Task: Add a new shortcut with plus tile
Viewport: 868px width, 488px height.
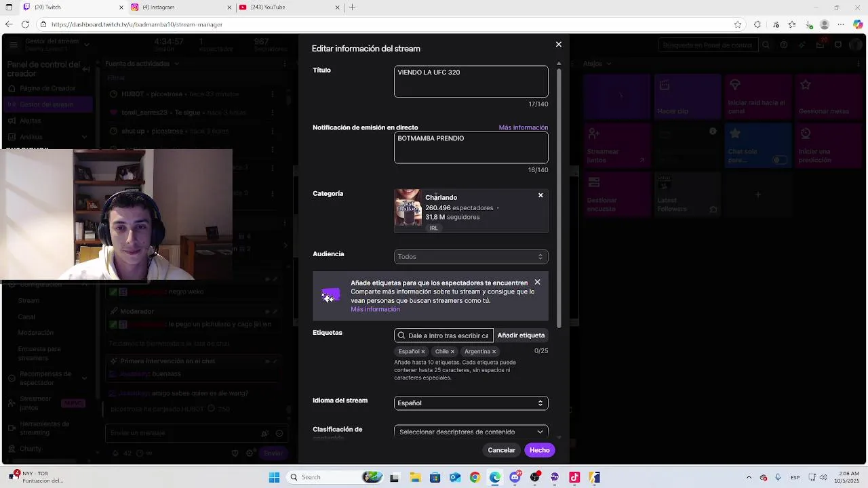Action: click(757, 195)
